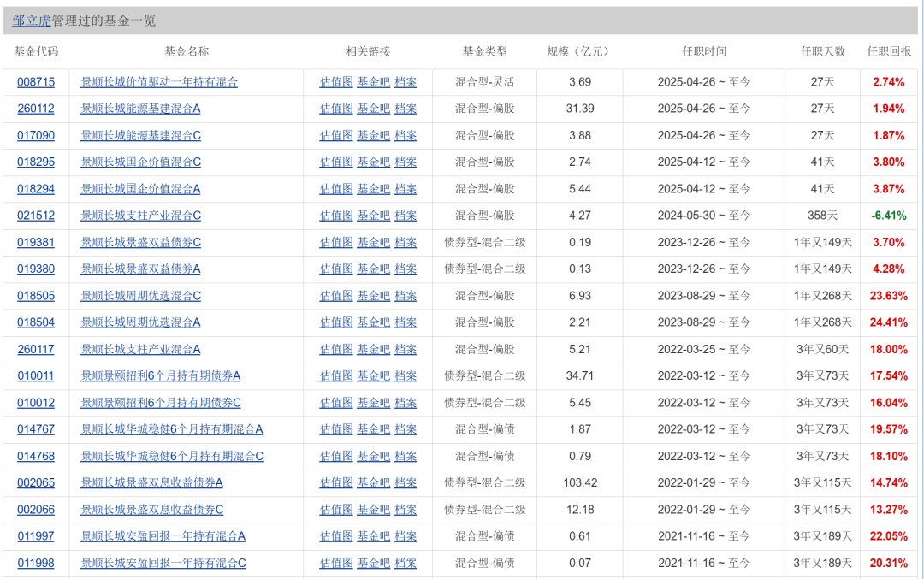Open fund code 014767

pyautogui.click(x=36, y=429)
